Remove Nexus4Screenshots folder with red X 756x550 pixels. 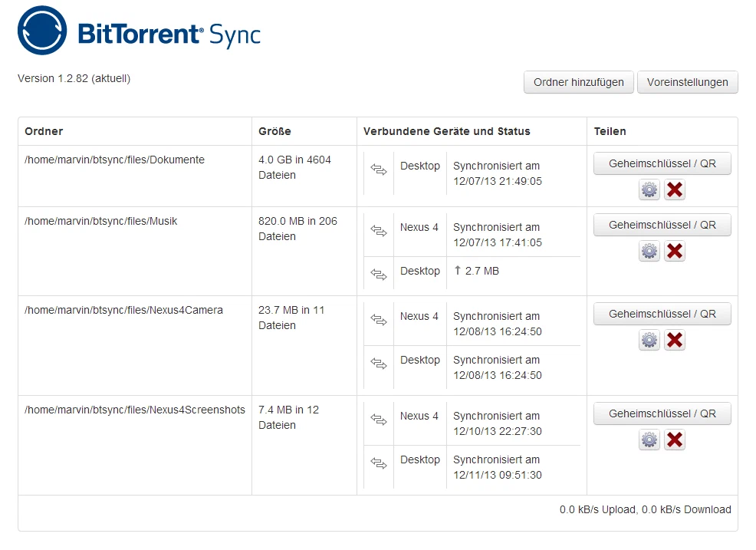pyautogui.click(x=675, y=440)
